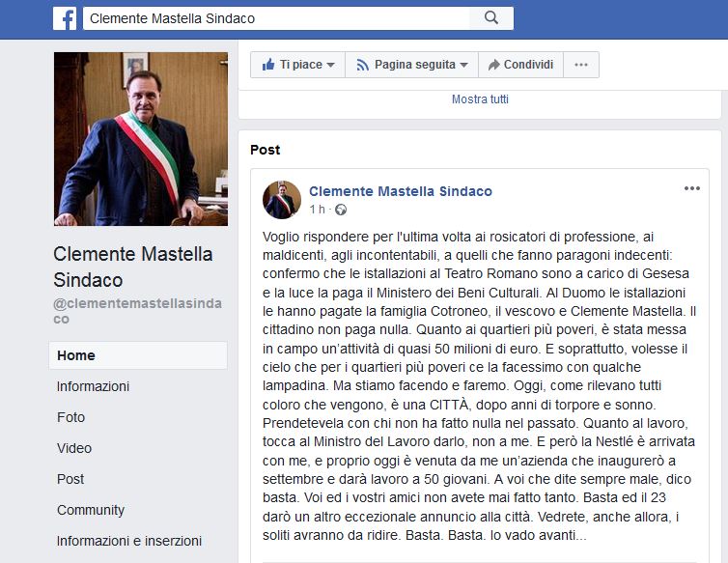The height and width of the screenshot is (563, 728).
Task: Go to Informazioni in sidebar
Action: point(93,386)
